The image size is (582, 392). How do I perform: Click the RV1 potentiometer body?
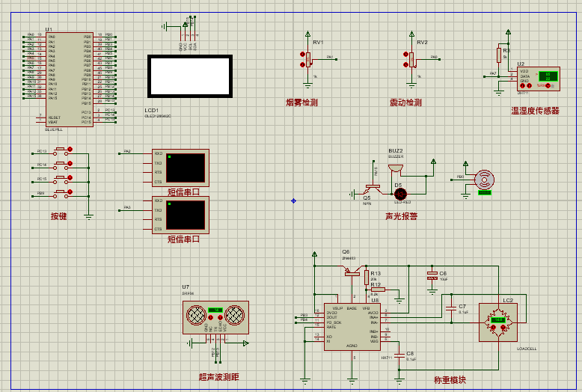click(308, 59)
